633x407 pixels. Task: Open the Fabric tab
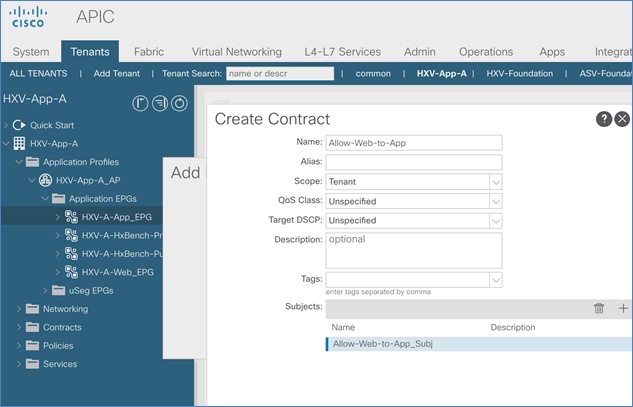pyautogui.click(x=149, y=52)
